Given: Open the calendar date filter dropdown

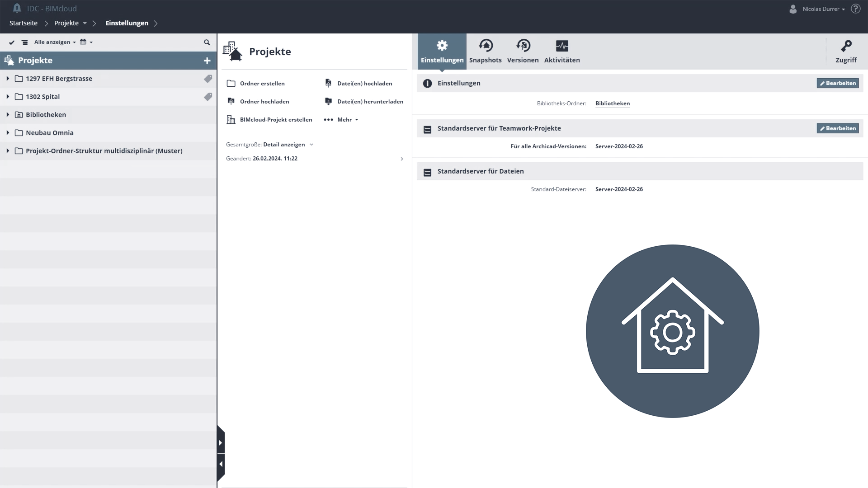Looking at the screenshot, I should click(86, 42).
